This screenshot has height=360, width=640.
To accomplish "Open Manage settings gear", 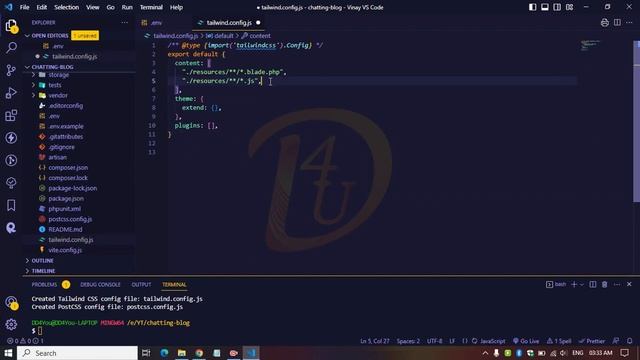I will 11,324.
